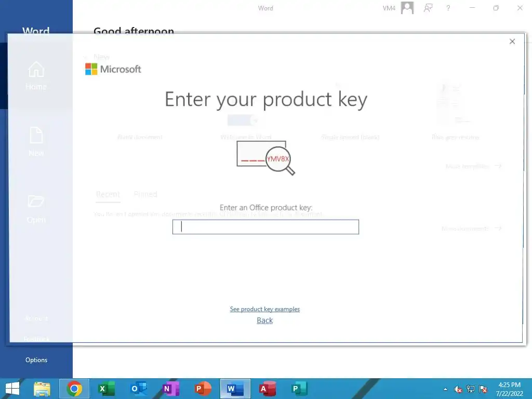
Task: Open PowerPoint from the taskbar
Action: [x=203, y=389]
